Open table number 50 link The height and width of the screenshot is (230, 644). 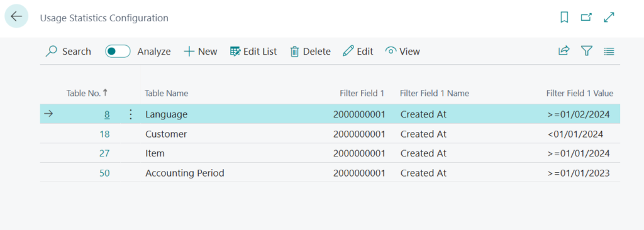(104, 173)
